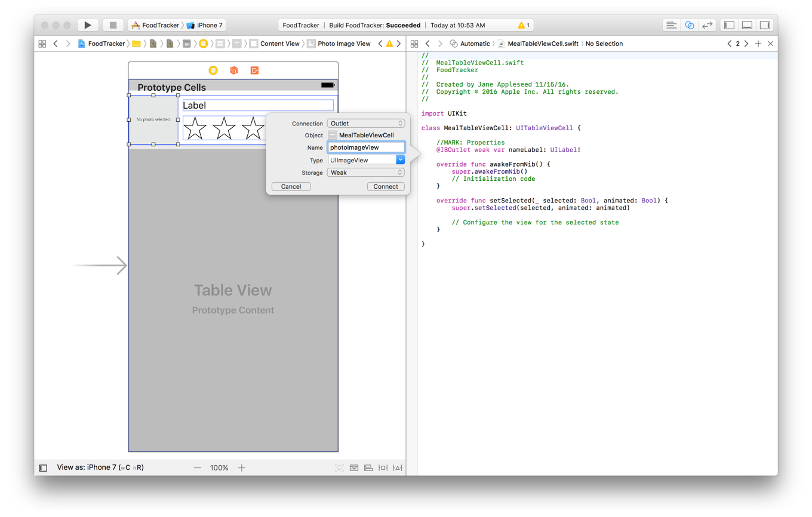Open related items menu in assistant editor
The width and height of the screenshot is (812, 517).
coord(414,44)
